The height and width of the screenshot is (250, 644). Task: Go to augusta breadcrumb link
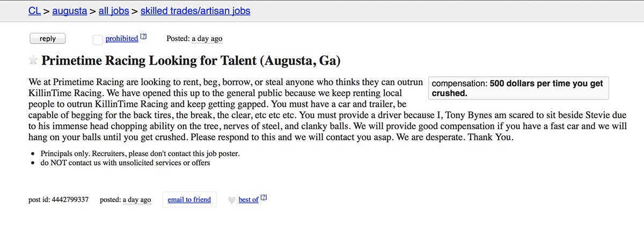(69, 10)
